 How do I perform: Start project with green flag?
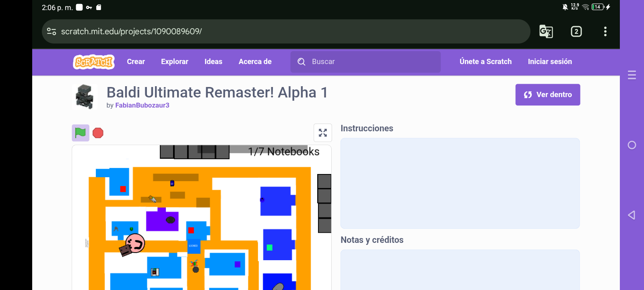point(80,133)
